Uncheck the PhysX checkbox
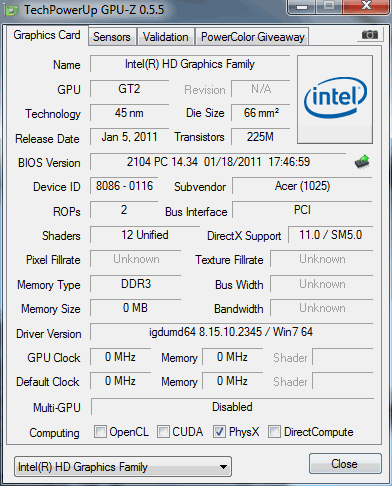 pos(219,431)
